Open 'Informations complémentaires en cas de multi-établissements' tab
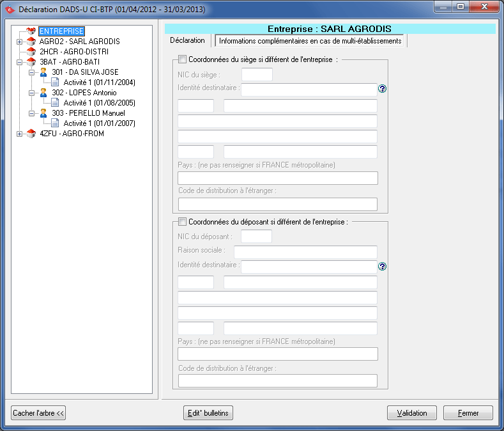504x431 pixels. [310, 41]
